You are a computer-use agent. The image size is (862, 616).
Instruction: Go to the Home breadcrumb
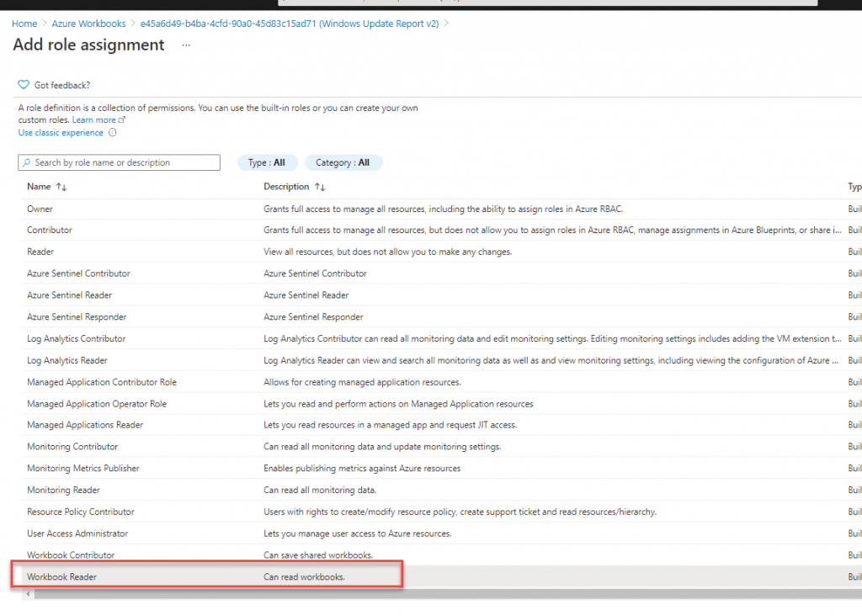click(24, 24)
